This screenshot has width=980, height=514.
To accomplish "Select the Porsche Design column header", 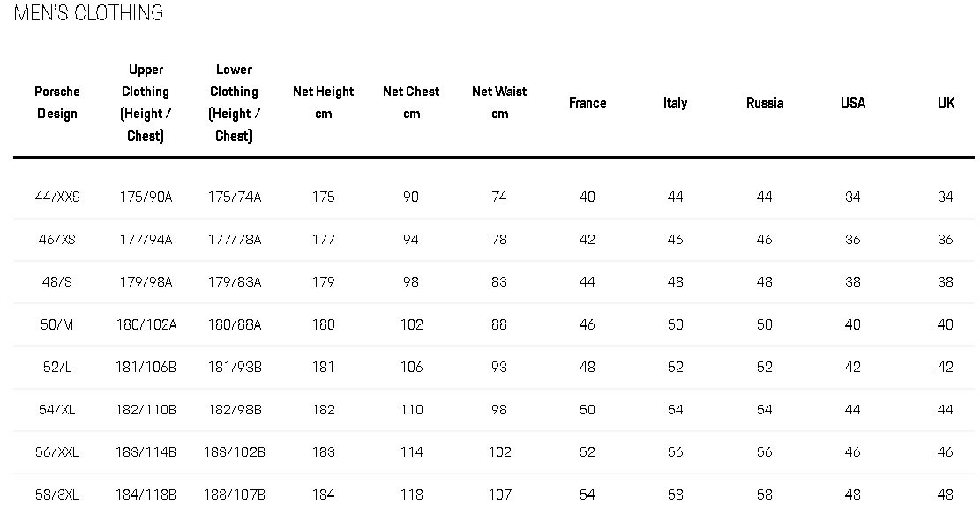I will (x=56, y=102).
